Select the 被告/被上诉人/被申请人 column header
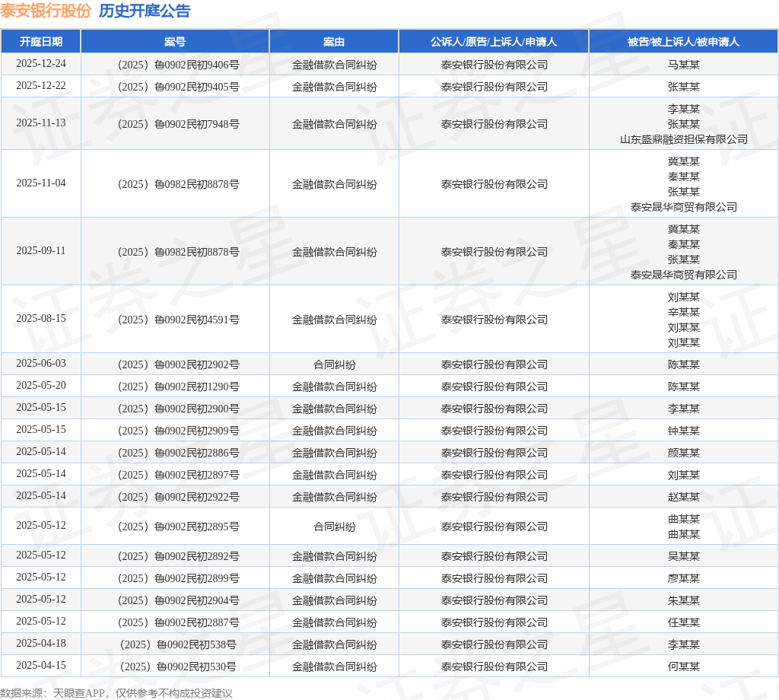The width and height of the screenshot is (779, 700). click(x=684, y=42)
